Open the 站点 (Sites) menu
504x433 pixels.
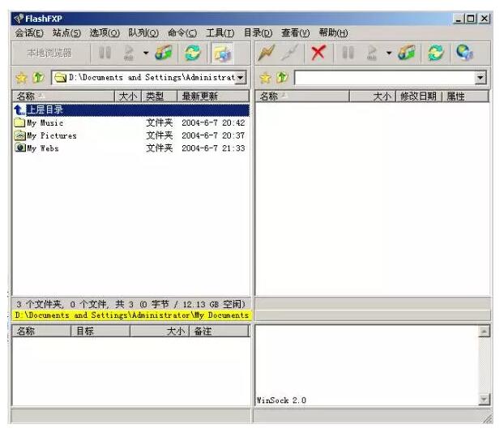point(66,32)
